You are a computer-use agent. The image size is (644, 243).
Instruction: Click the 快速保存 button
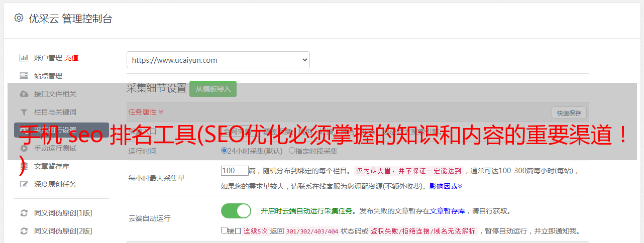pyautogui.click(x=569, y=113)
